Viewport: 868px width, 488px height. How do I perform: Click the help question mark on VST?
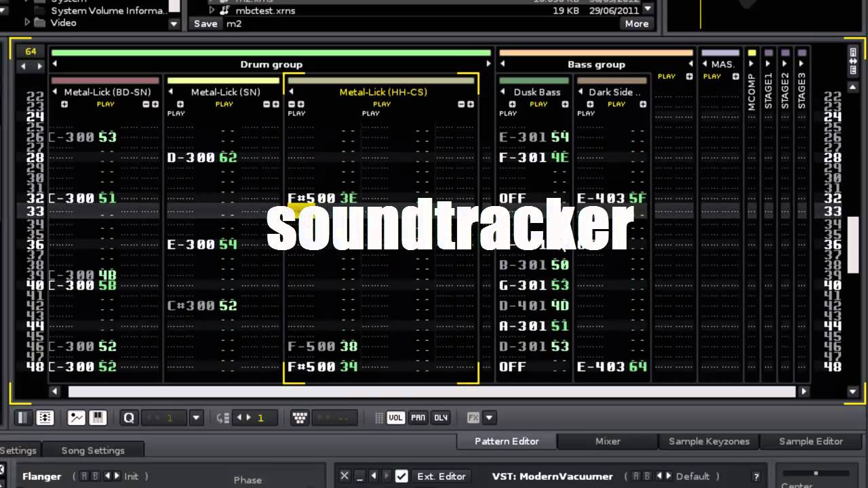pyautogui.click(x=756, y=476)
